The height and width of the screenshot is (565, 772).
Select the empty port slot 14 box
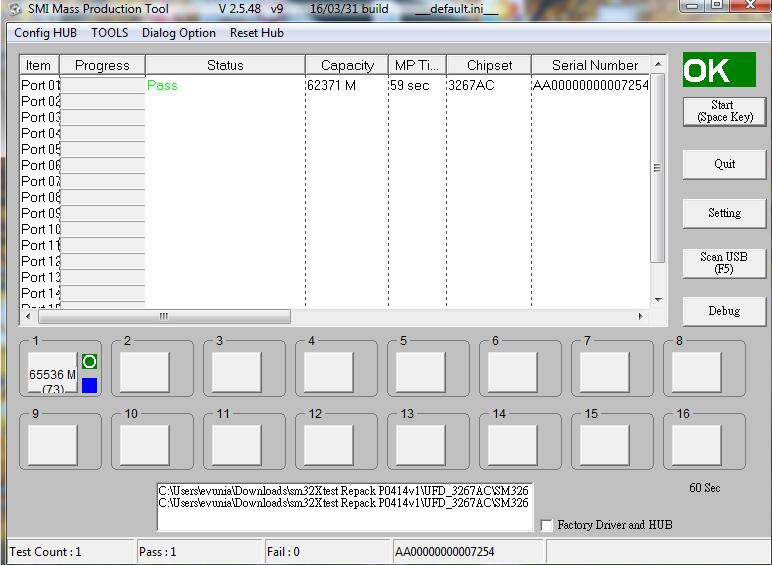point(513,445)
